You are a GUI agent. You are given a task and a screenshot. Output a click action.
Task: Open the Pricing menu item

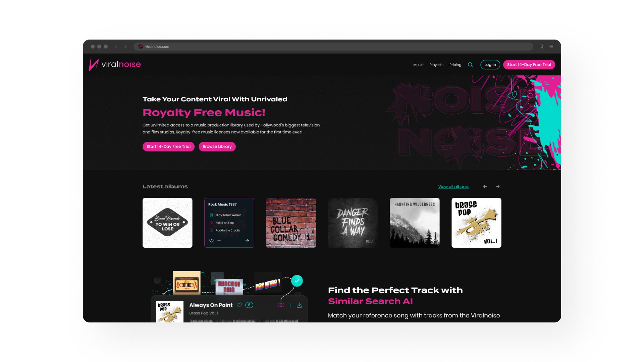pos(455,65)
